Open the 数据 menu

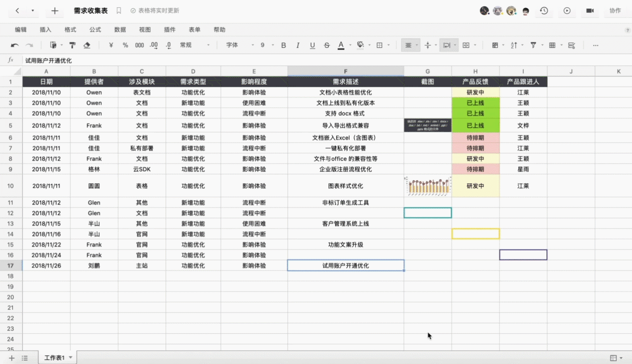(120, 30)
